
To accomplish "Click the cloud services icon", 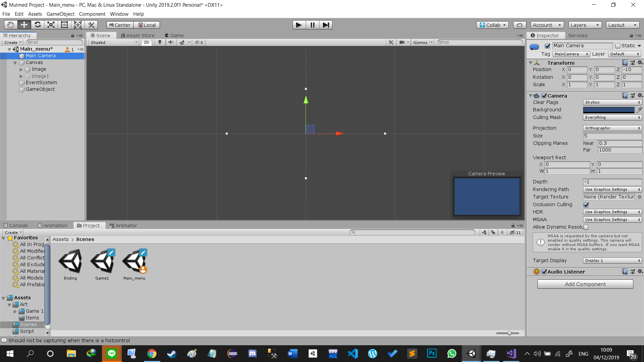I will (x=519, y=25).
